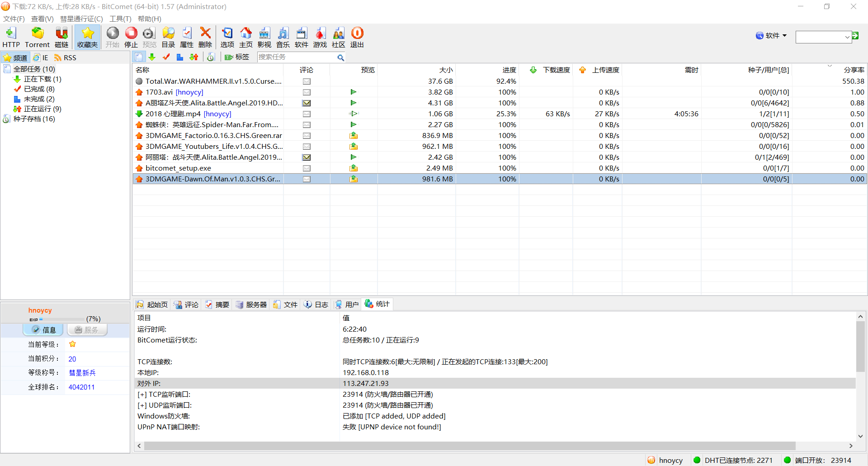Open the 彗星通行证(C) menu

point(81,19)
